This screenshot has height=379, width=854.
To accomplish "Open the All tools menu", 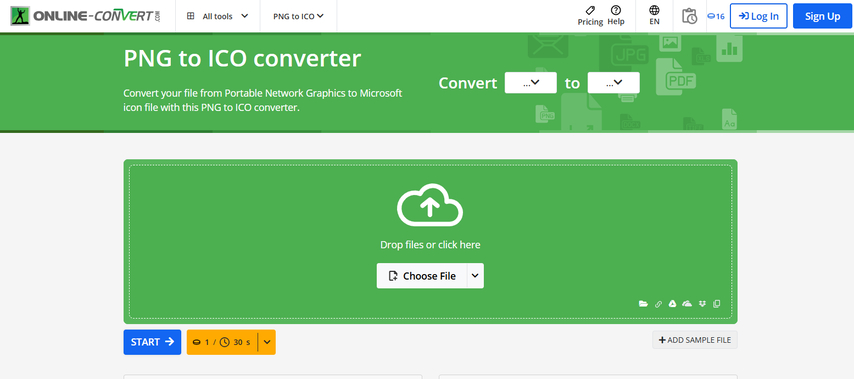I will click(x=218, y=16).
